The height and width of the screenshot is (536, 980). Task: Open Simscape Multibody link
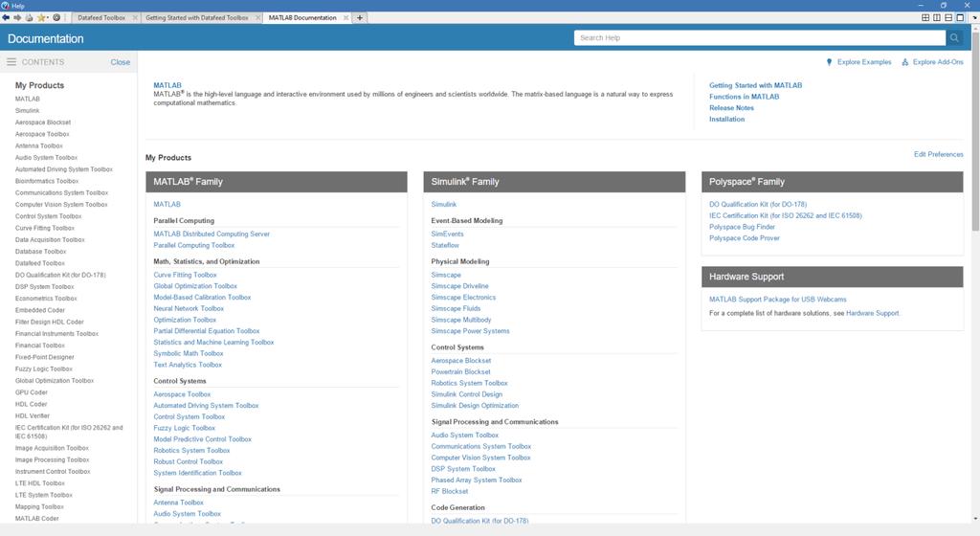pyautogui.click(x=461, y=320)
